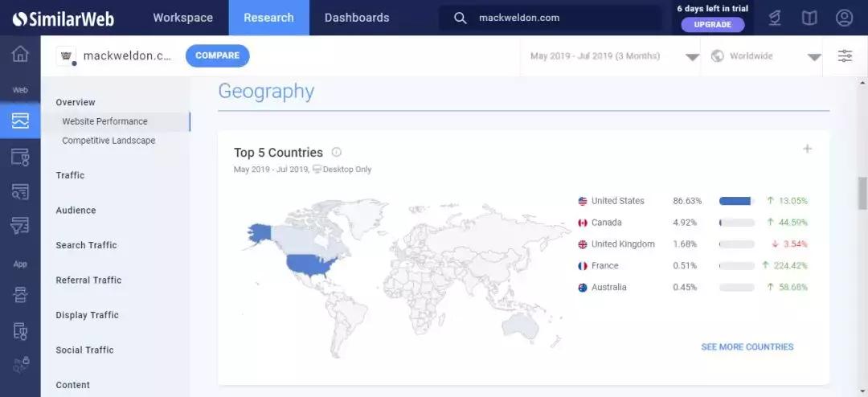This screenshot has width=868, height=397.
Task: Expand the Referral Traffic section
Action: click(88, 280)
